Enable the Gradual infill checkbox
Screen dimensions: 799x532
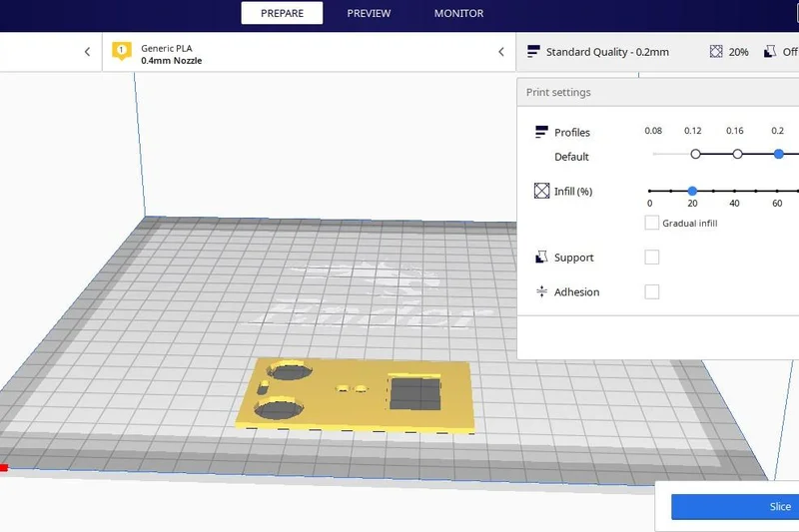652,223
